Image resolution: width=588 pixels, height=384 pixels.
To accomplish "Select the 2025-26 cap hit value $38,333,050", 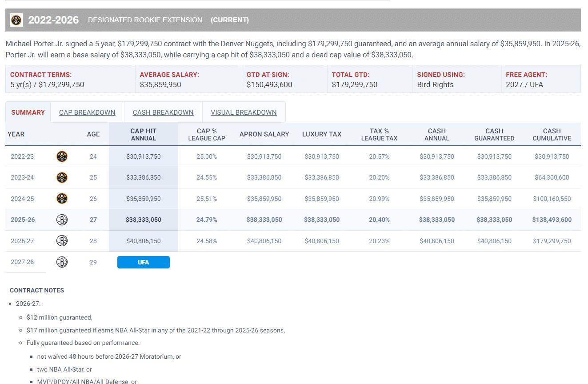I will [x=143, y=220].
